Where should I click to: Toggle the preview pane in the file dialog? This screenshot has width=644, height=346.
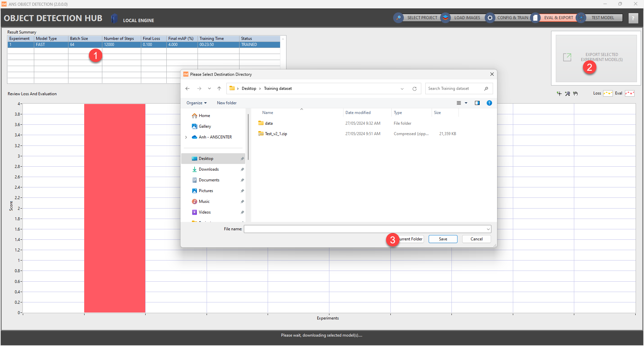click(477, 103)
